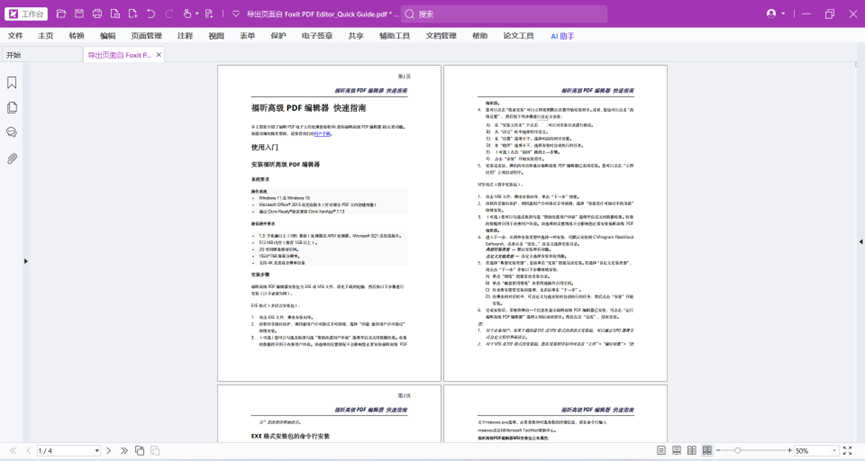Select continuous facing view mode
This screenshot has height=461, width=865.
point(707,451)
